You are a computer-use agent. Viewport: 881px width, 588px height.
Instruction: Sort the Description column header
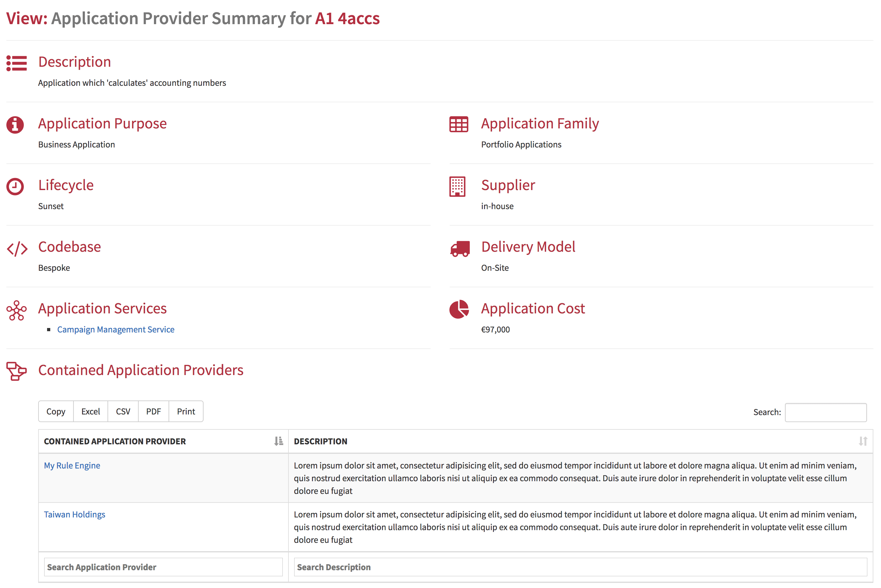coord(863,440)
